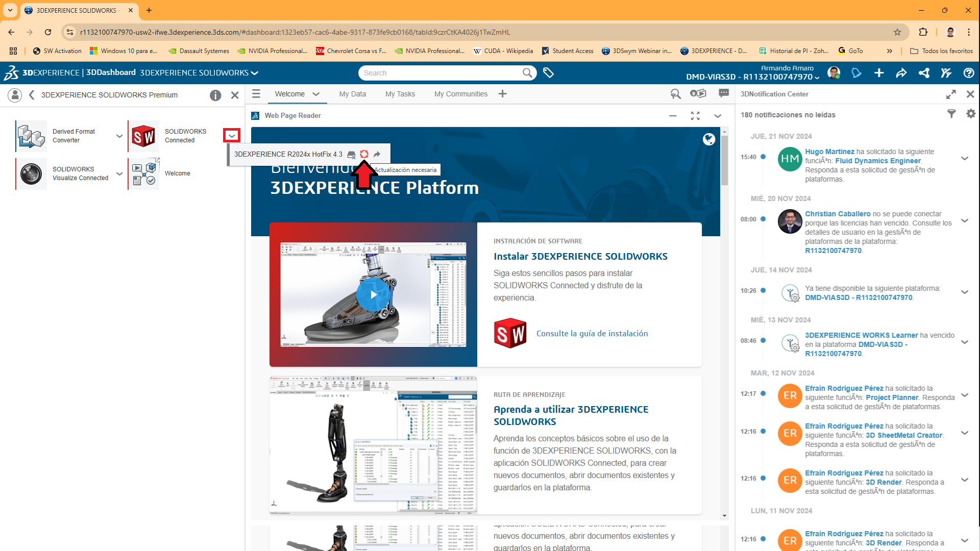Click the red update-needed refresh icon
The image size is (980, 551).
click(x=364, y=154)
